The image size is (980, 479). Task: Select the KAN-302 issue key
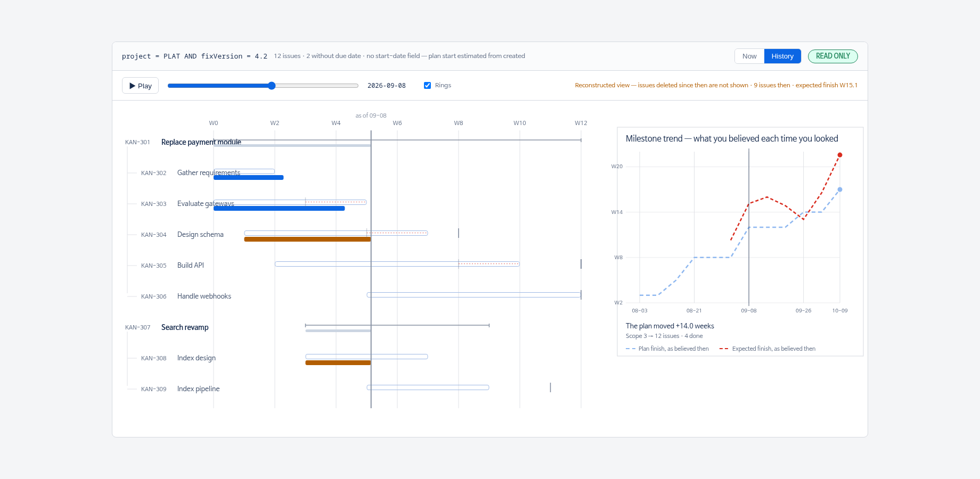click(153, 173)
